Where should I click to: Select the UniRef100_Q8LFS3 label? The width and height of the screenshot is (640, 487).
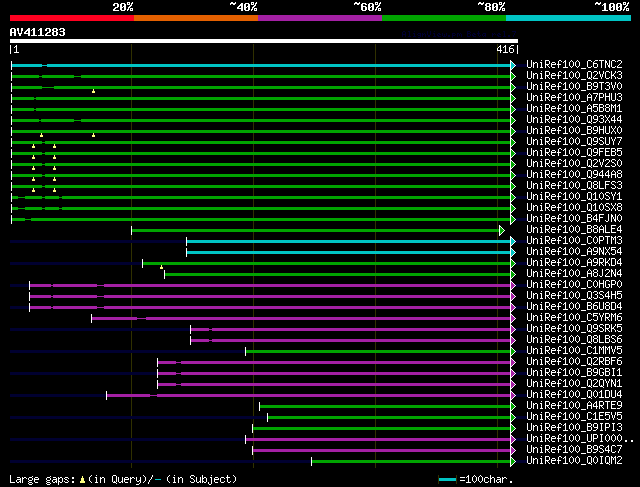(574, 186)
